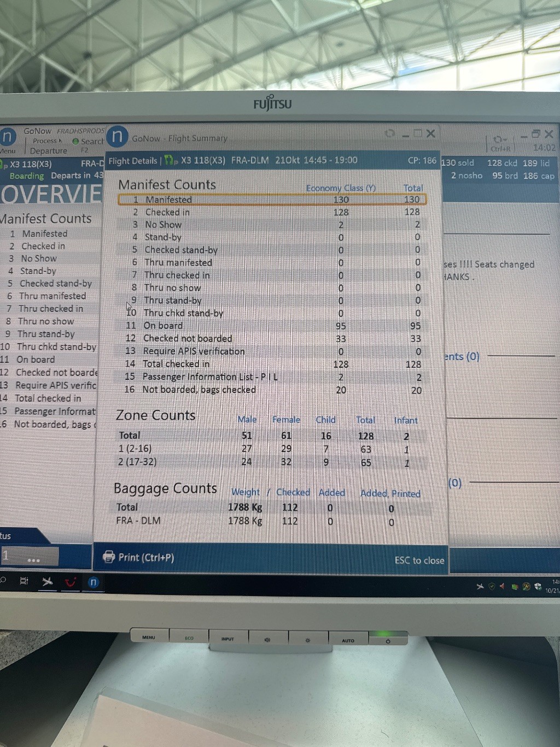
Task: Select the On board row
Action: pyautogui.click(x=271, y=326)
